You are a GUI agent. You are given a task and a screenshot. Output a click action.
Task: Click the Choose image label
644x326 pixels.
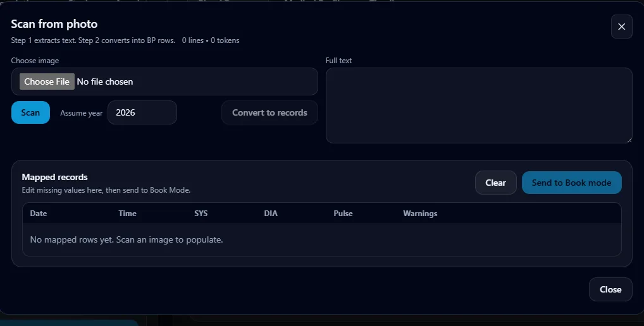coord(35,61)
